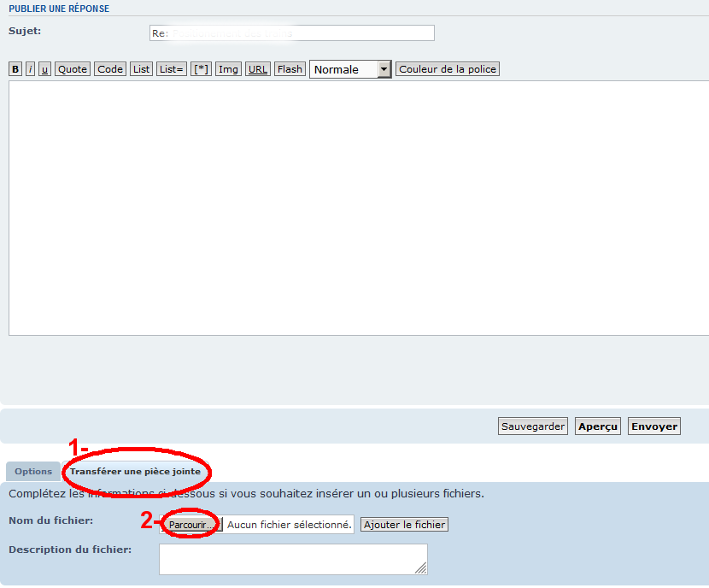
Task: Insert a Code BBCode tag
Action: point(110,69)
